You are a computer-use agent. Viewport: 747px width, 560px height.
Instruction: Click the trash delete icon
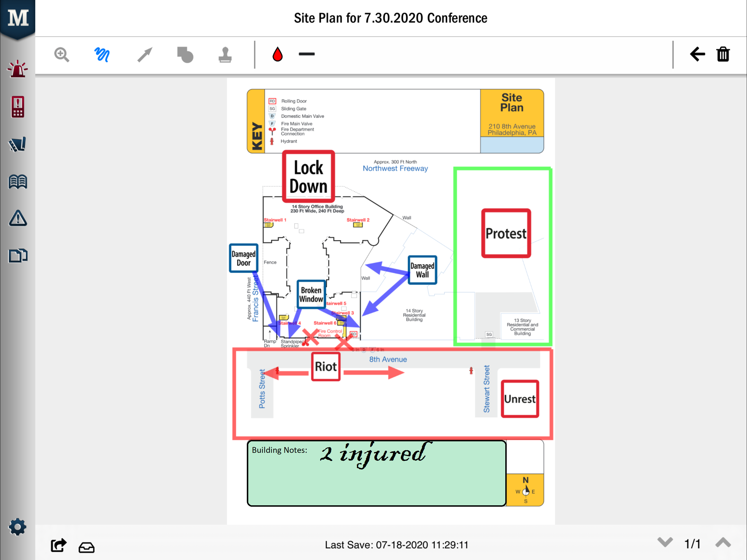pos(723,54)
